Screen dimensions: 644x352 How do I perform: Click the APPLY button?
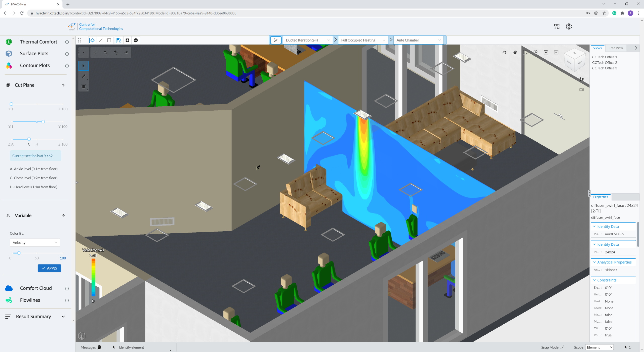49,268
